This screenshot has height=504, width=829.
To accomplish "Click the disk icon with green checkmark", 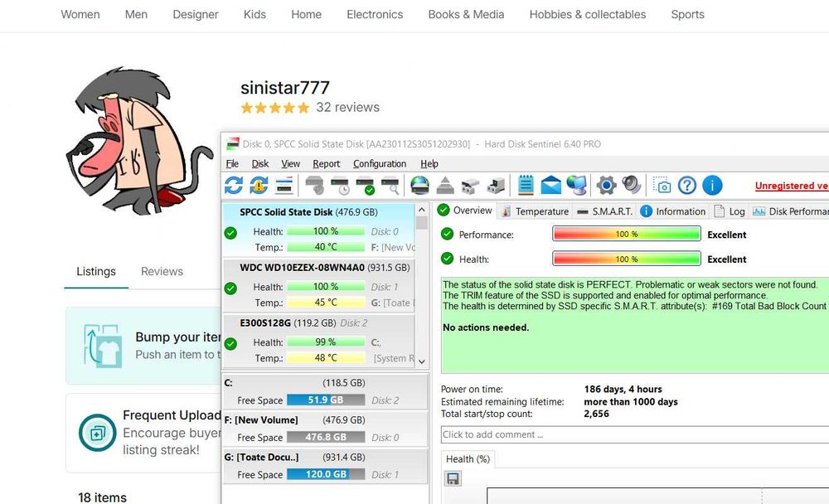I will (x=366, y=186).
